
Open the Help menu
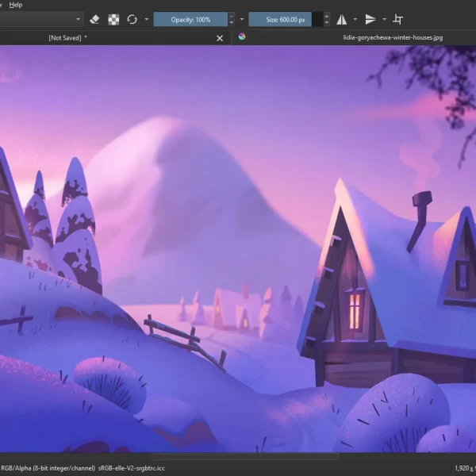[16, 5]
